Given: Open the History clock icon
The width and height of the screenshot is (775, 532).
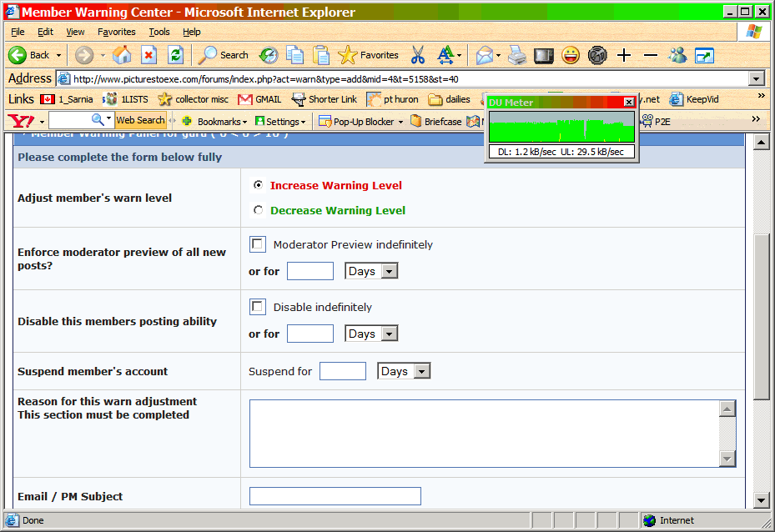Looking at the screenshot, I should (269, 55).
